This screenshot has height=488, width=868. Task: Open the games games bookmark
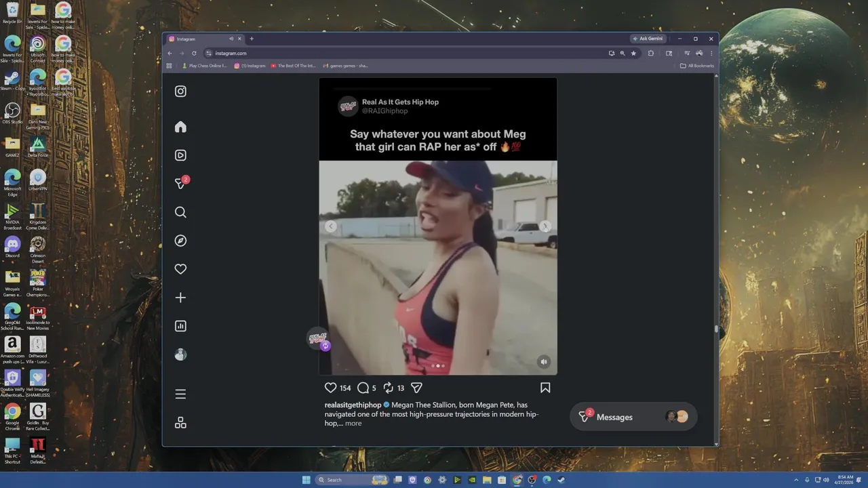coord(346,66)
